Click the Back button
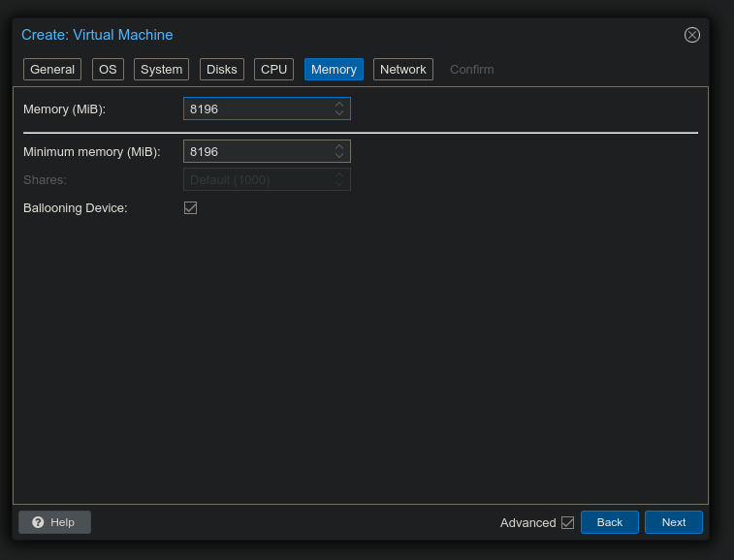The width and height of the screenshot is (734, 560). pyautogui.click(x=609, y=522)
